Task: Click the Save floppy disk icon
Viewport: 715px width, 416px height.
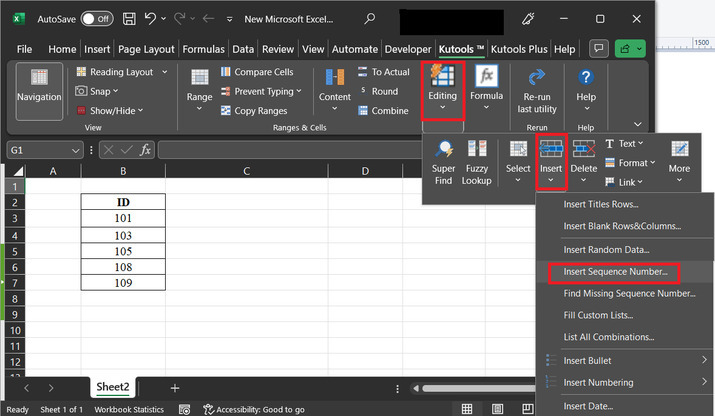Action: (x=129, y=19)
